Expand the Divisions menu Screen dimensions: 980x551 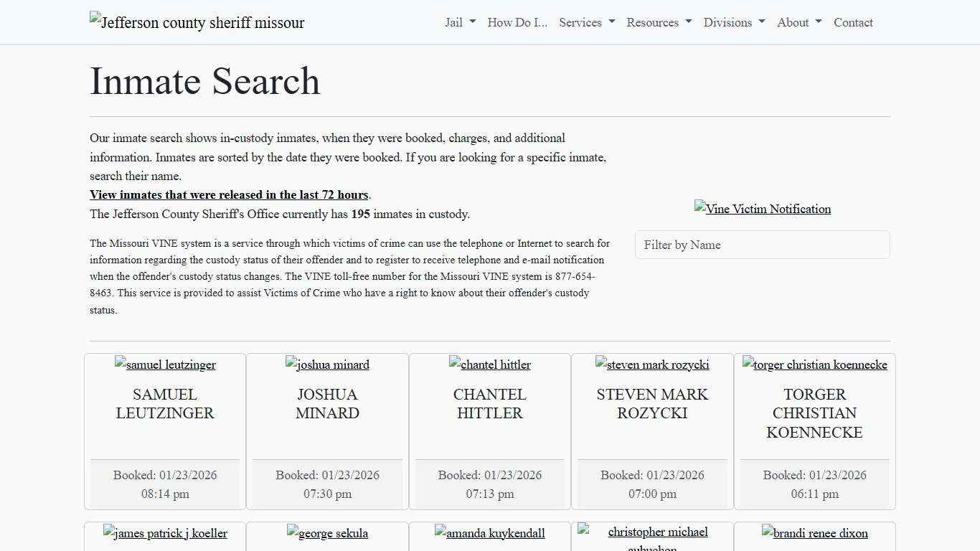(733, 22)
